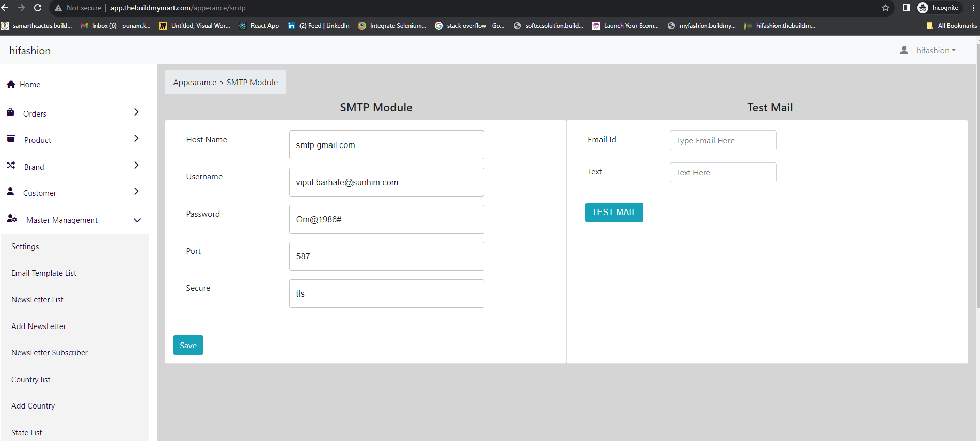Click the browser forward arrow
Screen dimensions: 980x441
(x=21, y=8)
